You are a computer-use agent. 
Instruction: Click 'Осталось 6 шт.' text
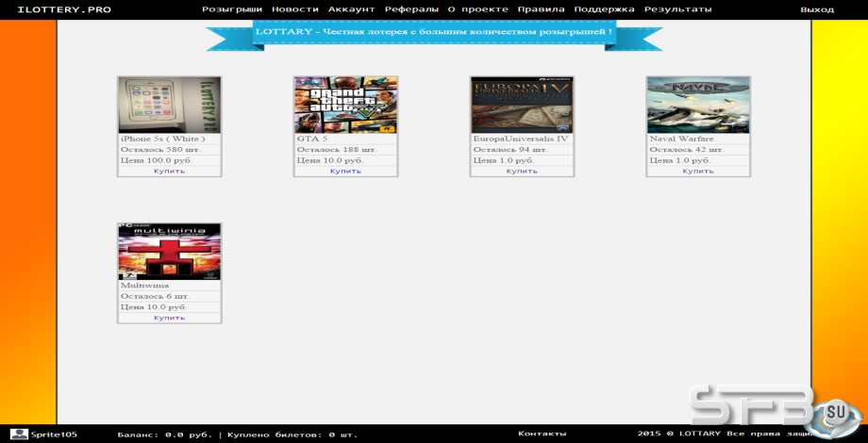(x=155, y=297)
